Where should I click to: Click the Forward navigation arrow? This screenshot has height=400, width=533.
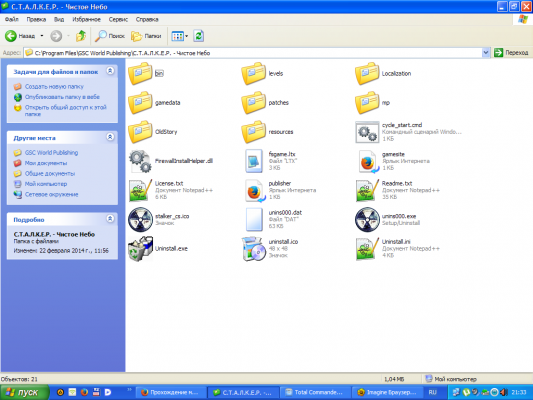pyautogui.click(x=56, y=36)
